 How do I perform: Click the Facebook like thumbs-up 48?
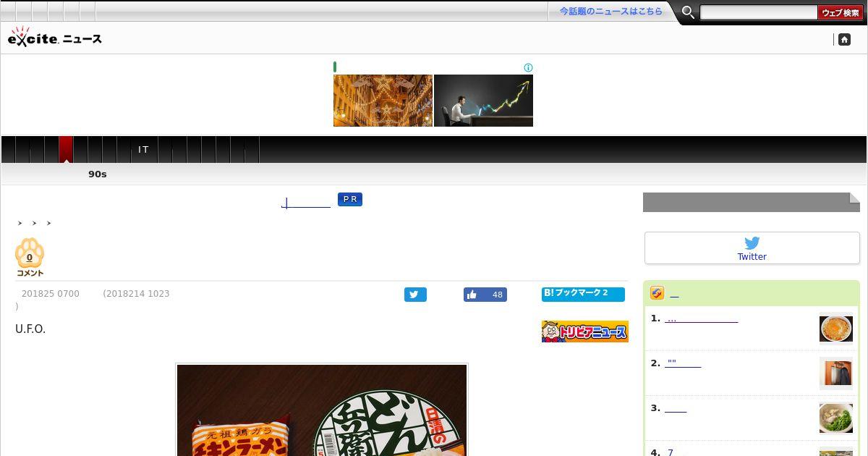coord(485,295)
